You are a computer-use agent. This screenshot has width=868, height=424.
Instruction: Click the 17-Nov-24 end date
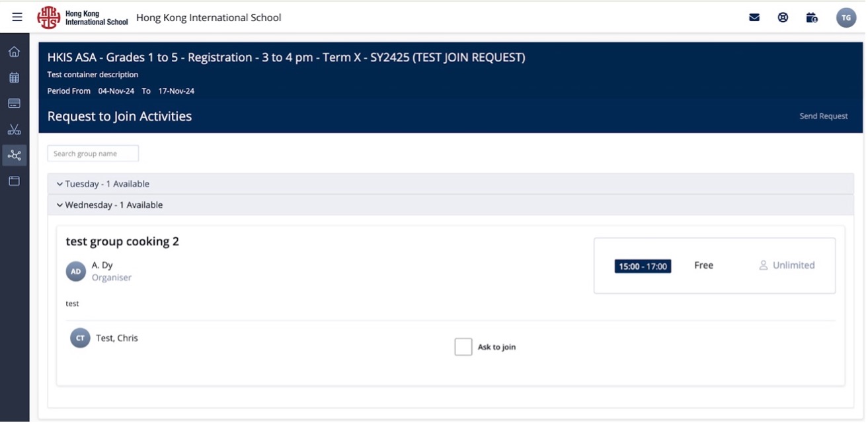tap(177, 91)
